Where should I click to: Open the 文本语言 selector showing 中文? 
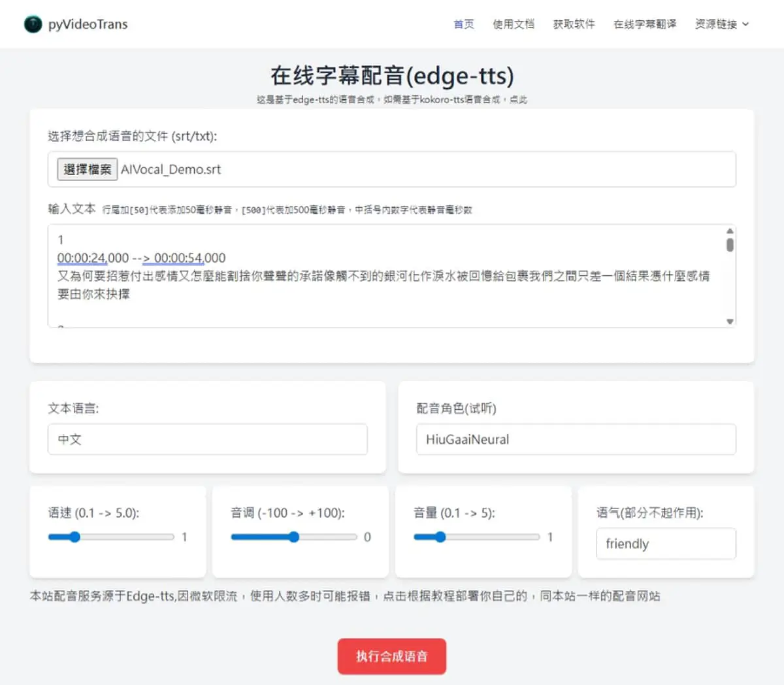tap(208, 439)
